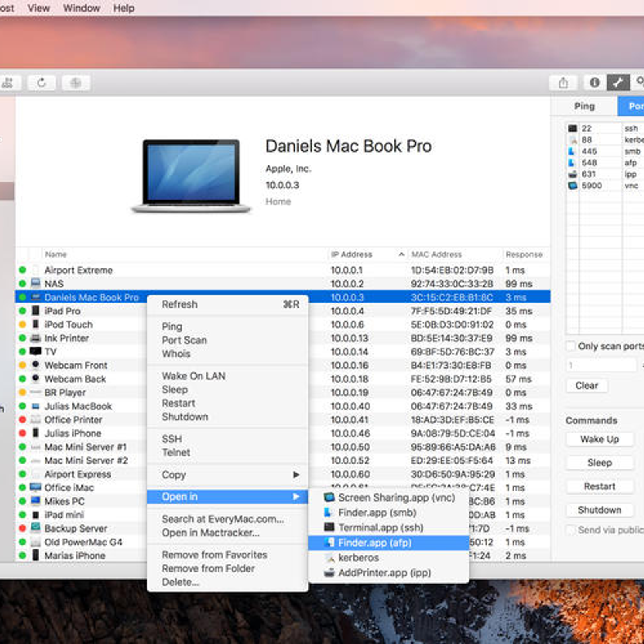Click the ssh port 22 terminal icon

[572, 128]
